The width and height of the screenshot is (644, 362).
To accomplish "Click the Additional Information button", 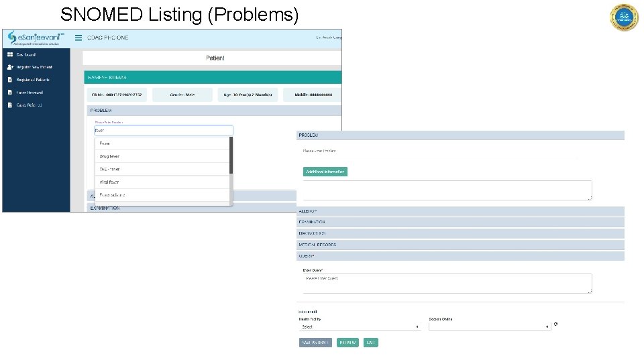I will click(325, 172).
